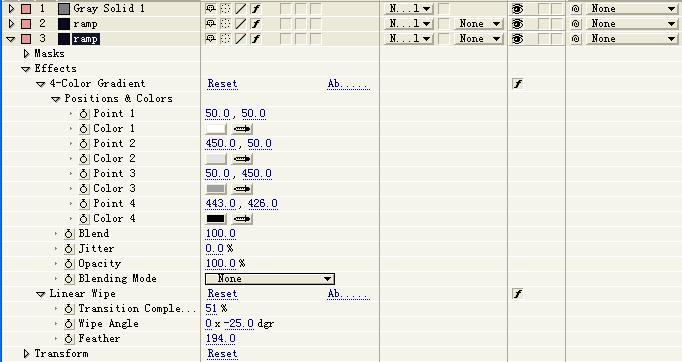Click eyedropper next to Color 2
This screenshot has width=682, height=362.
point(242,159)
